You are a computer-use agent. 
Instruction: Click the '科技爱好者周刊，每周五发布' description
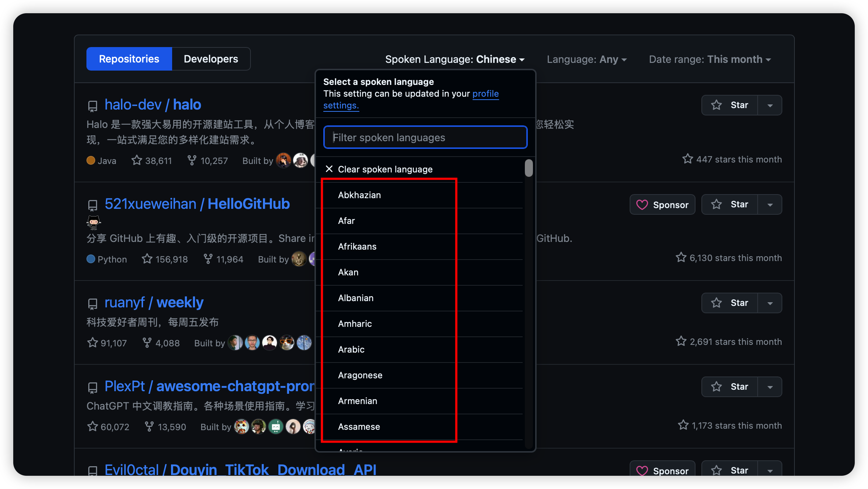point(153,322)
